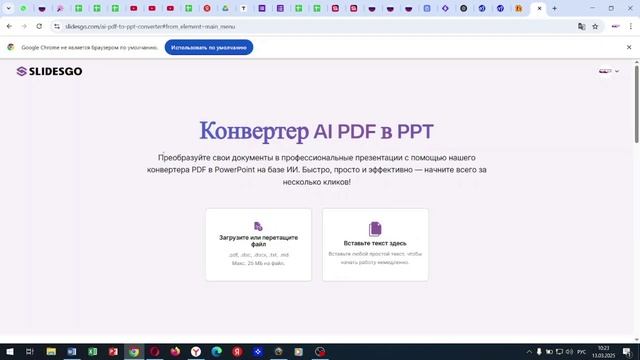Open File Explorer from the taskbar
The height and width of the screenshot is (360, 640).
click(51, 351)
